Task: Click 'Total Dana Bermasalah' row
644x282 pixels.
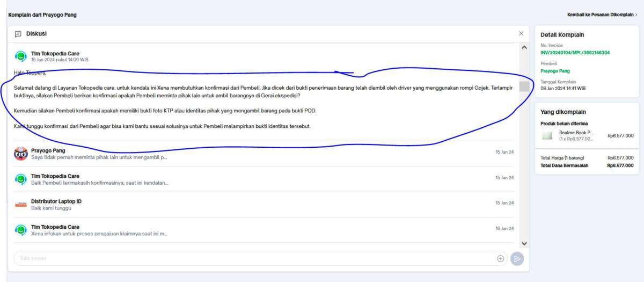Action: 587,165
